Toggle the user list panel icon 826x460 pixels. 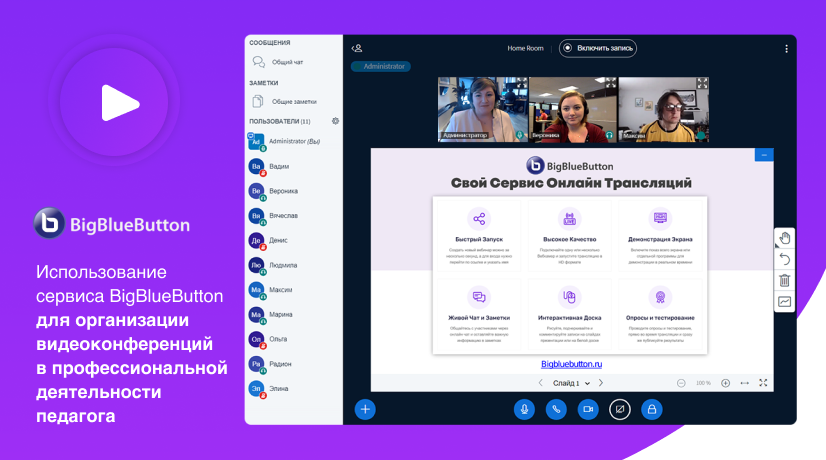point(357,48)
